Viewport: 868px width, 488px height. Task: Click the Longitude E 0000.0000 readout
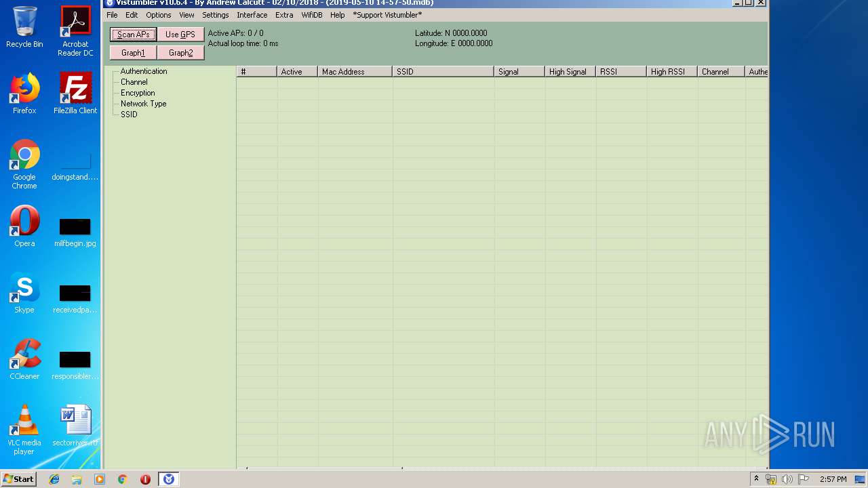click(454, 43)
